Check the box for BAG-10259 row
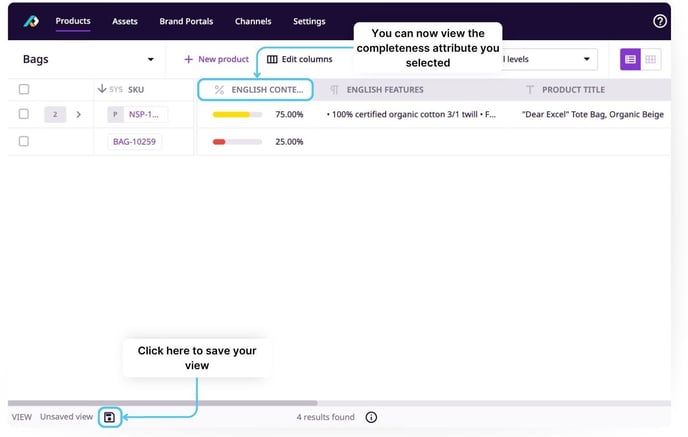The width and height of the screenshot is (688, 437). tap(24, 141)
